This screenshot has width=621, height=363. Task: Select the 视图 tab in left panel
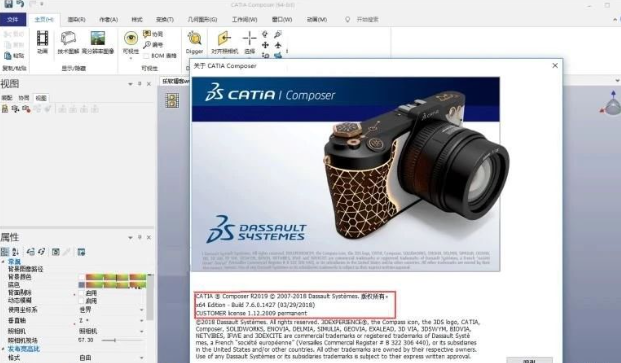pos(41,98)
